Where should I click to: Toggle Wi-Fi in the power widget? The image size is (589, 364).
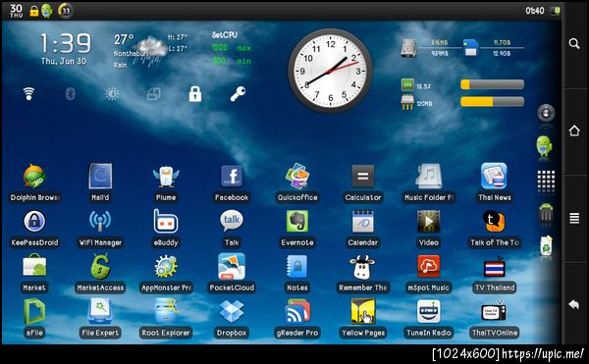(x=28, y=94)
